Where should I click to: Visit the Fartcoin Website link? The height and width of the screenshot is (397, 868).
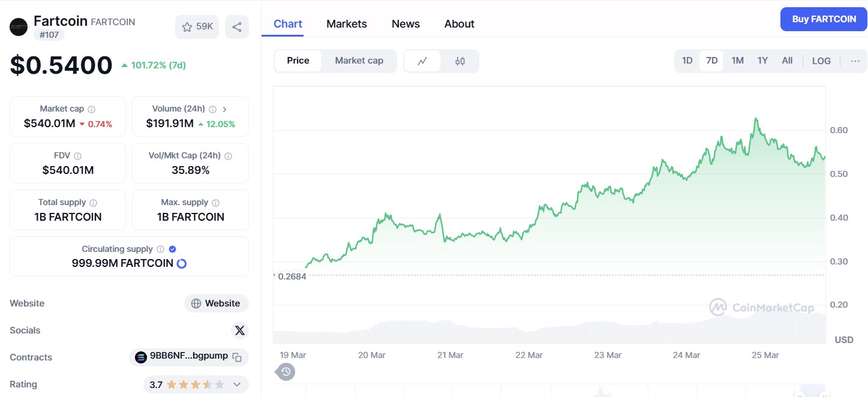click(216, 303)
